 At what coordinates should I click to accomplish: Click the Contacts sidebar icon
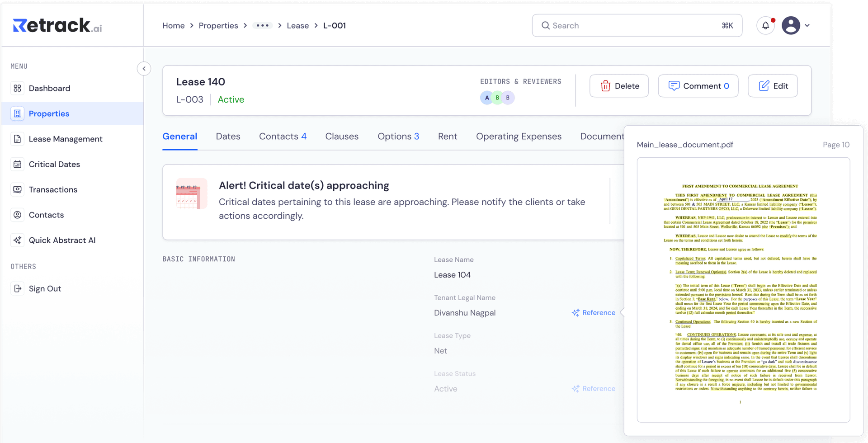point(18,215)
